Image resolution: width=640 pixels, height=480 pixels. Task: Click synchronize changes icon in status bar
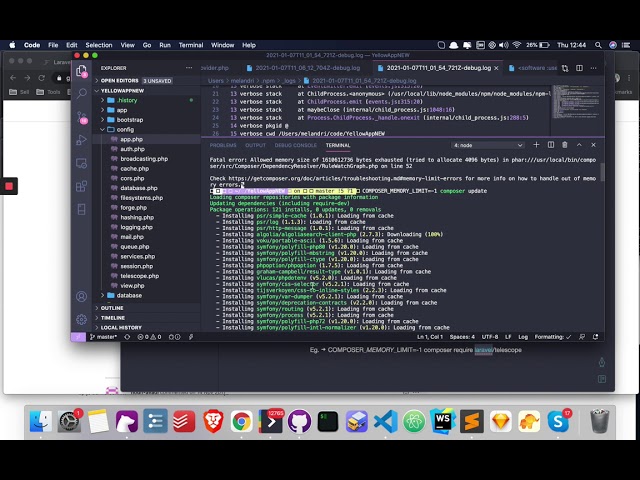[x=127, y=337]
